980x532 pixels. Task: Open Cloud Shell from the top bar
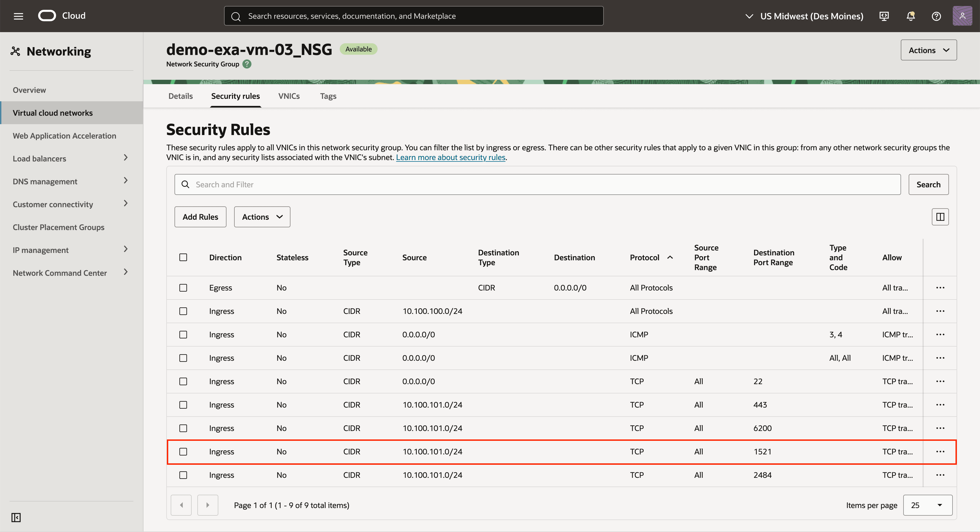tap(884, 16)
